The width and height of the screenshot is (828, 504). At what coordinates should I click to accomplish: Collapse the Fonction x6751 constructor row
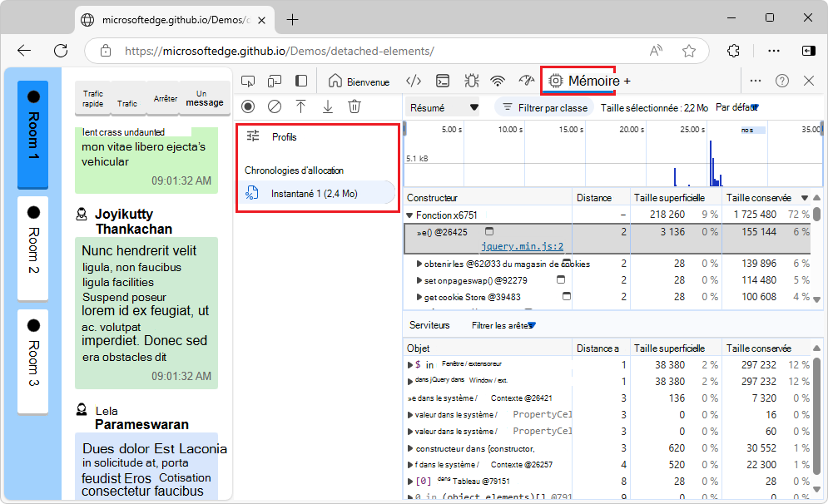(x=410, y=214)
